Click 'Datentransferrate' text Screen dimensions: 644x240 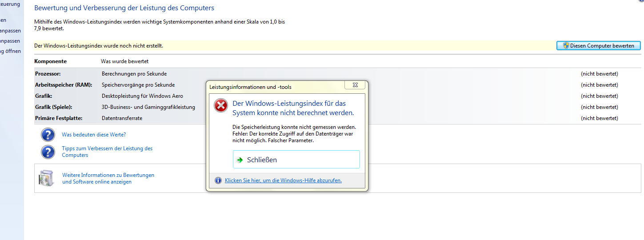point(122,118)
